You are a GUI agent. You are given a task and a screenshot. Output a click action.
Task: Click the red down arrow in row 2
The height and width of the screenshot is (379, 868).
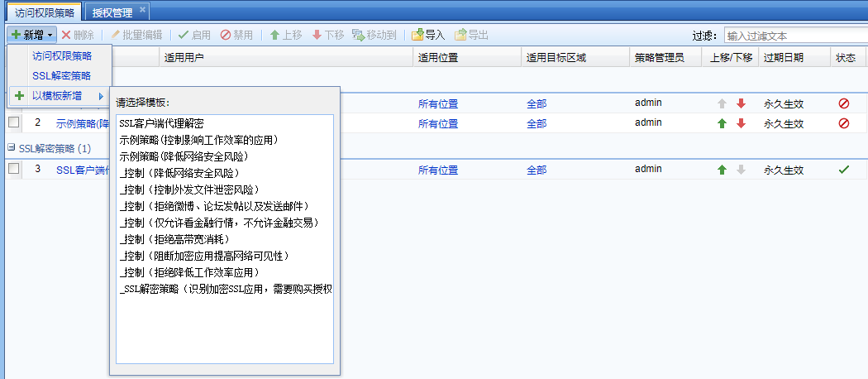741,123
